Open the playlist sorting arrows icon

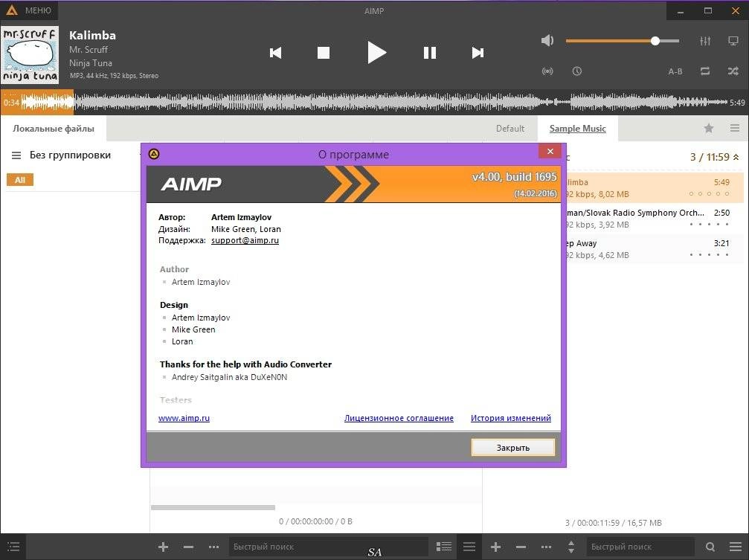(x=571, y=547)
